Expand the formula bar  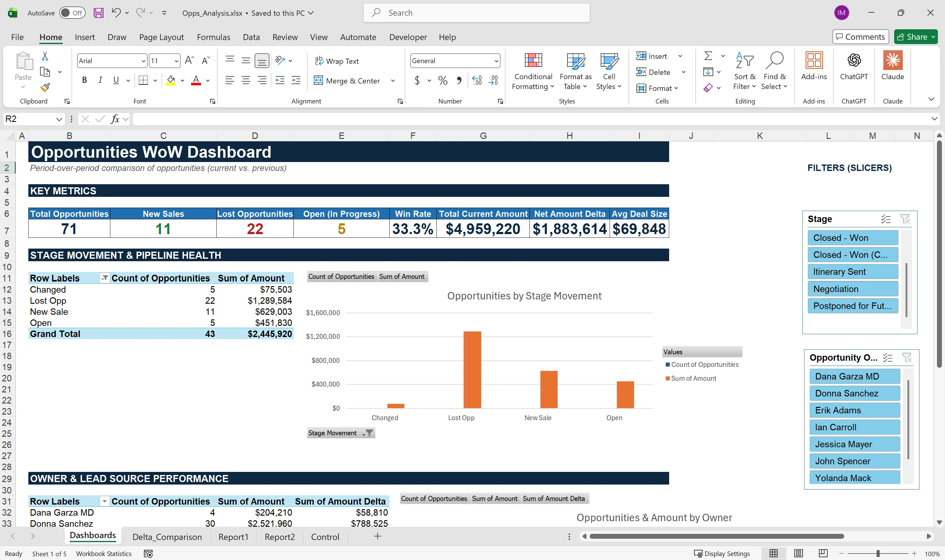[934, 119]
